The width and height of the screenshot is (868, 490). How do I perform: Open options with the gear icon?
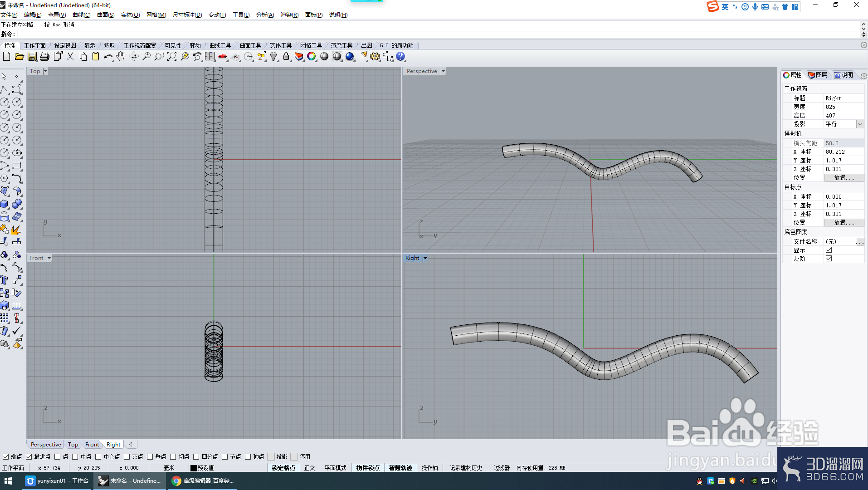[x=375, y=56]
